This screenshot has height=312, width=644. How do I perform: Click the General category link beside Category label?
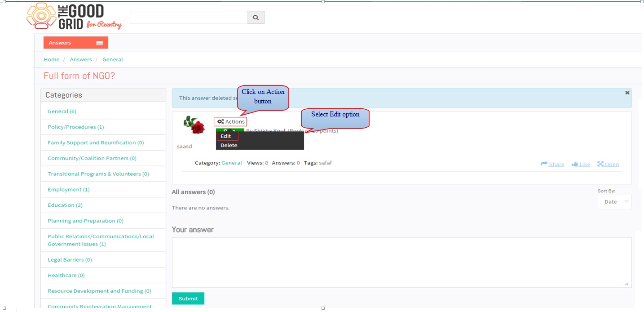click(x=232, y=163)
